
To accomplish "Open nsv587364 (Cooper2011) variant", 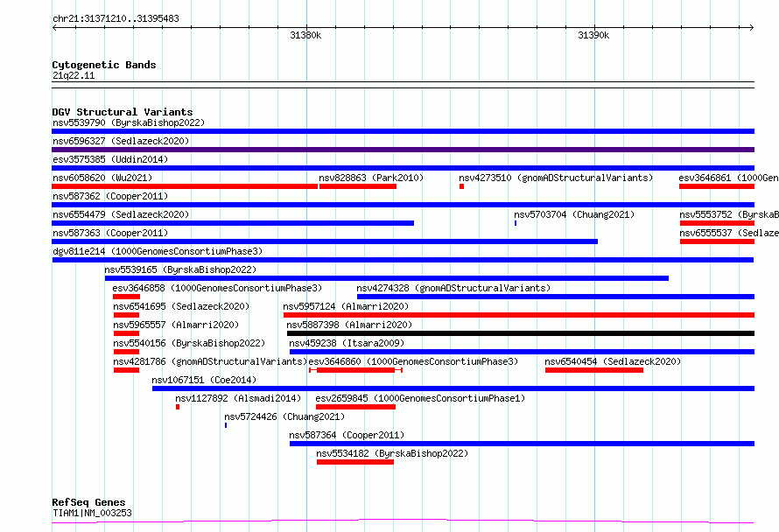I will (523, 444).
